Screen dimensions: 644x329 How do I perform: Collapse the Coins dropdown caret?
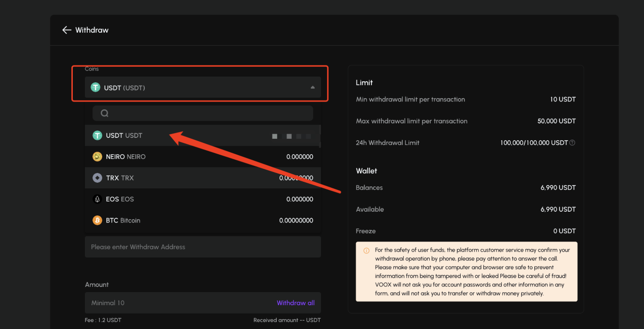pyautogui.click(x=313, y=87)
